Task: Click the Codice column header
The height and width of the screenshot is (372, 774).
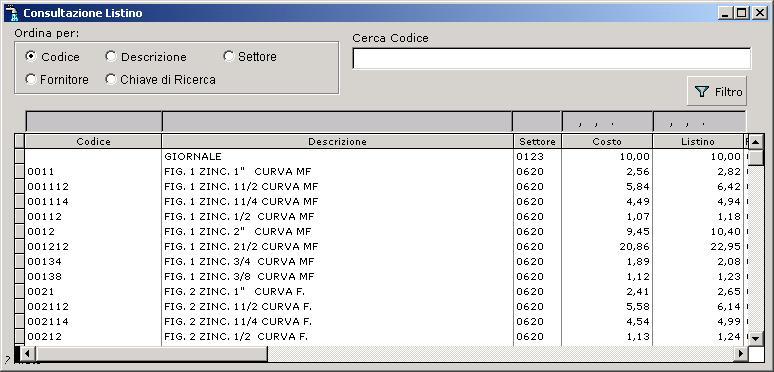Action: tap(93, 142)
